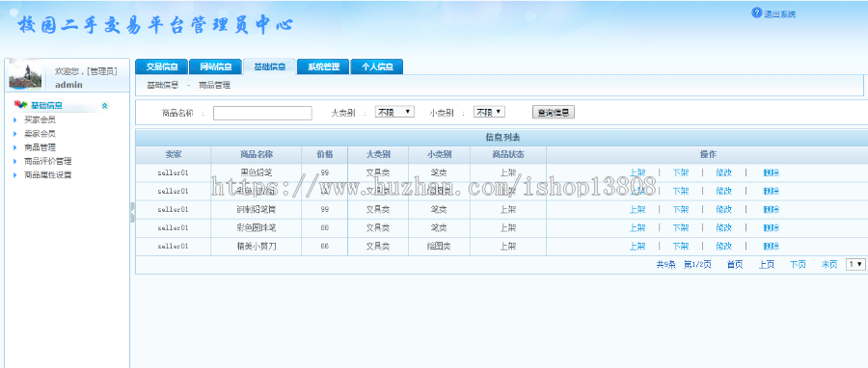Click price 88 in 彩色圆珠笔 row
868x368 pixels.
[x=325, y=227]
